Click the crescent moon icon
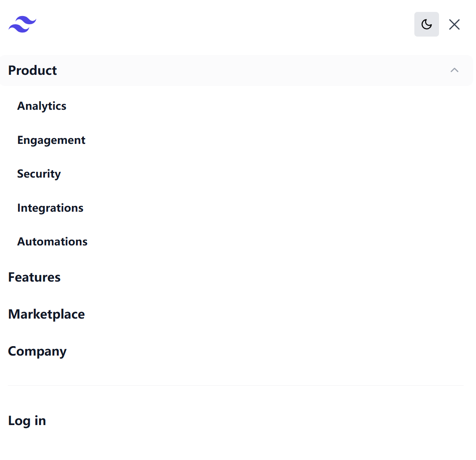The width and height of the screenshot is (476, 460). click(426, 24)
